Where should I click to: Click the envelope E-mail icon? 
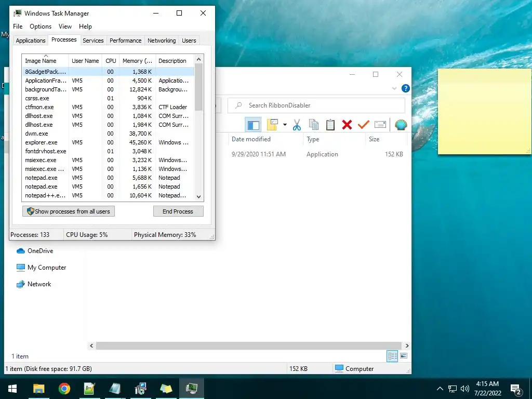click(380, 125)
